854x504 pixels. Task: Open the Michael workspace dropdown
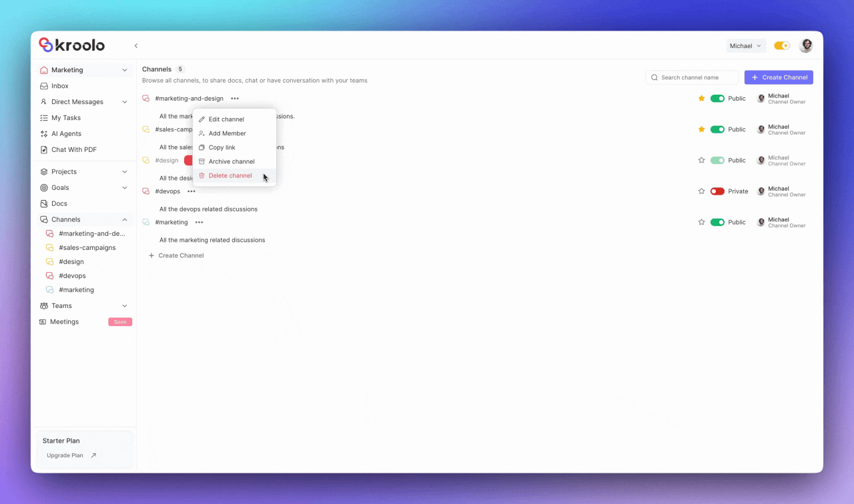point(745,45)
